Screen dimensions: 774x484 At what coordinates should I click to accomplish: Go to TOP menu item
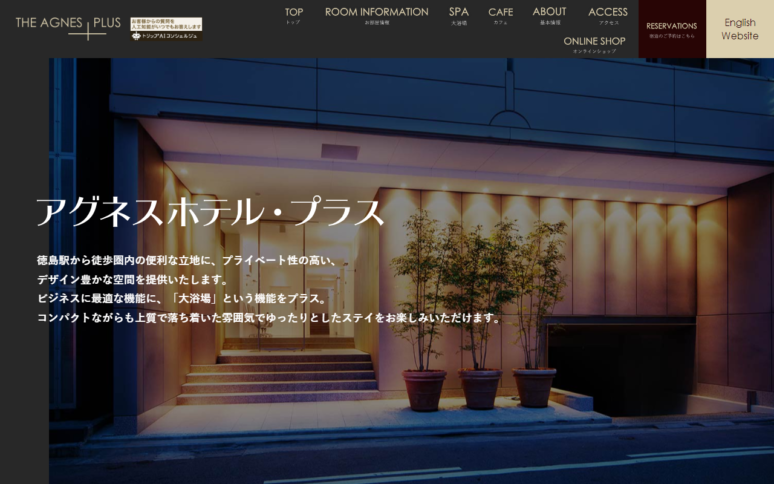pyautogui.click(x=294, y=15)
